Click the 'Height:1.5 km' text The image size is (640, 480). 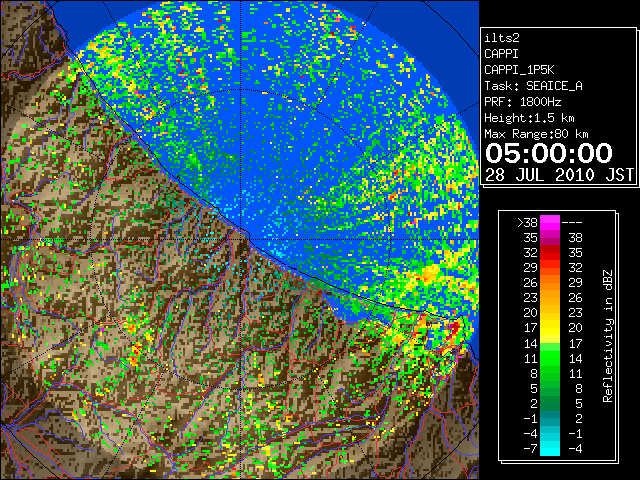529,118
